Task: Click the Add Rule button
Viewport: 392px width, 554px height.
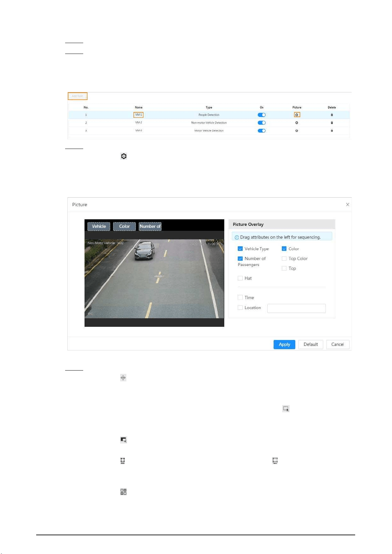Action: click(x=78, y=96)
